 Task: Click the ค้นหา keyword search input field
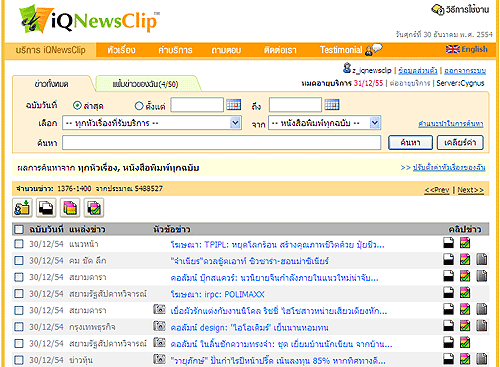point(221,143)
